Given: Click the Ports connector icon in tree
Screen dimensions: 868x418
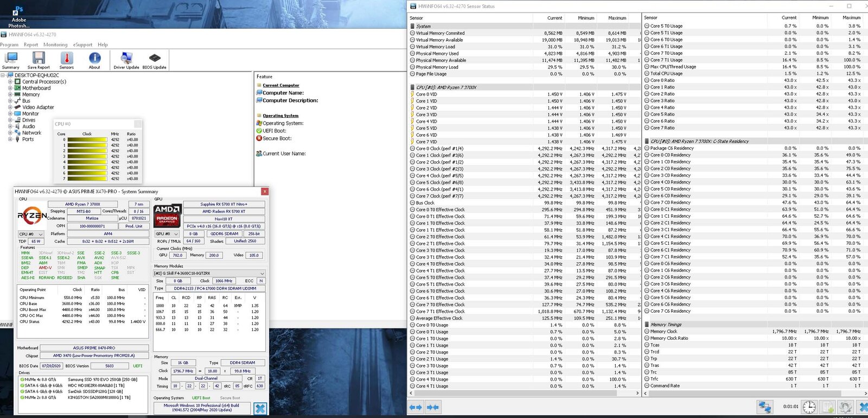Looking at the screenshot, I should pyautogui.click(x=18, y=140).
